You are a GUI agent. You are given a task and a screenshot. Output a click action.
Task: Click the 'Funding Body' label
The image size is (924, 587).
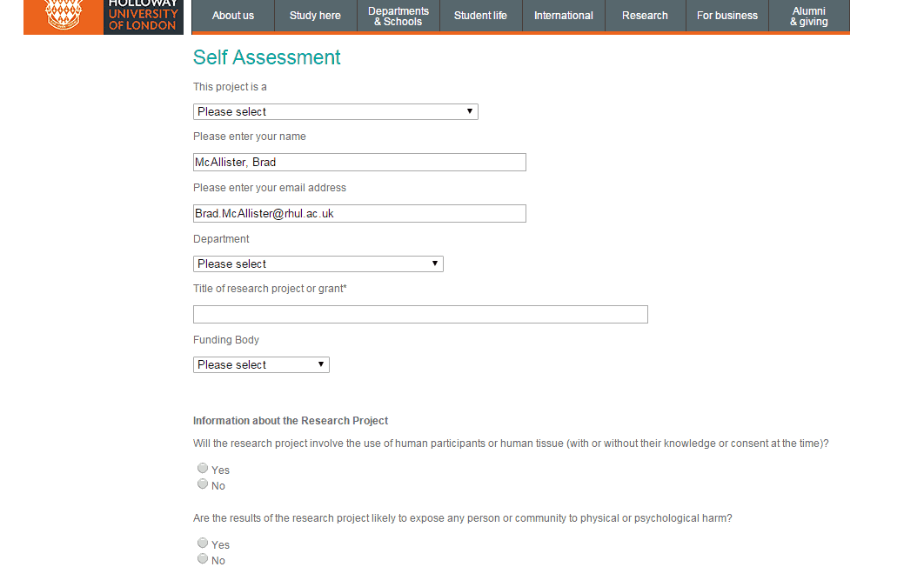pos(226,340)
